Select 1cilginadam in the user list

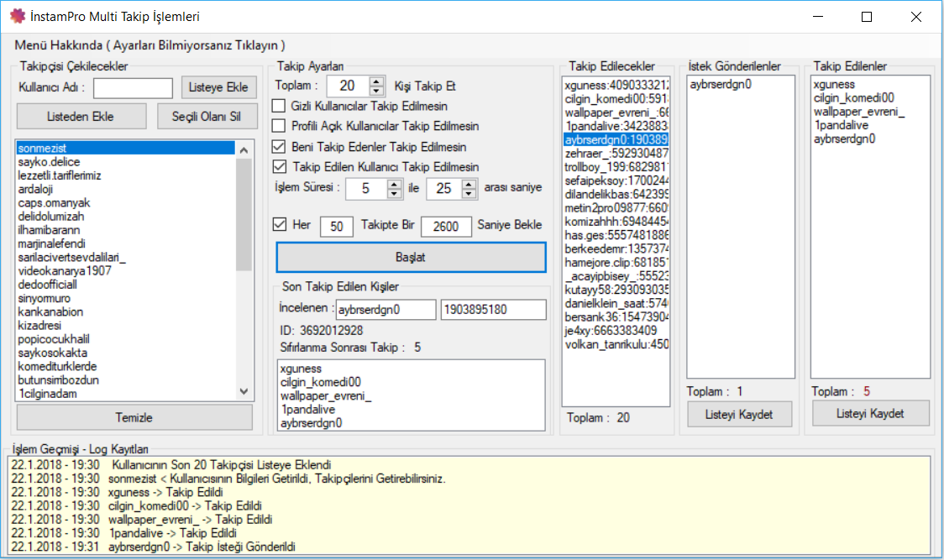pos(125,394)
